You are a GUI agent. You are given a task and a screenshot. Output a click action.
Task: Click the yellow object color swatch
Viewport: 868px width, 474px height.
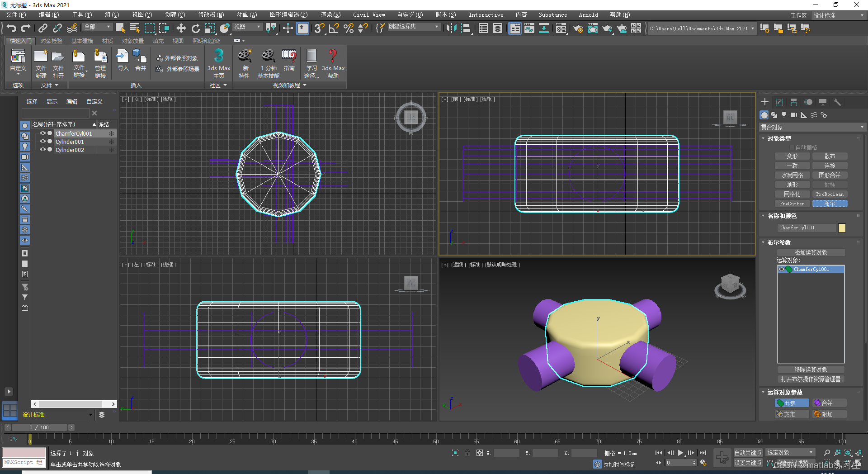point(842,228)
